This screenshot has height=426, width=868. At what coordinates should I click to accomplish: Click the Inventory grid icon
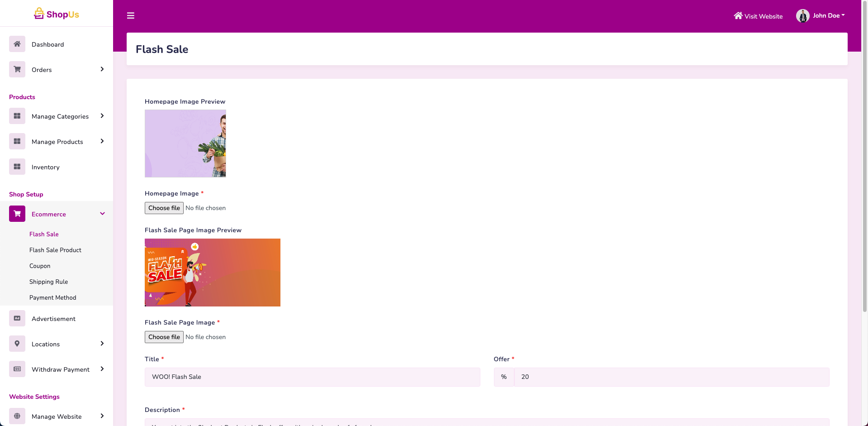17,167
